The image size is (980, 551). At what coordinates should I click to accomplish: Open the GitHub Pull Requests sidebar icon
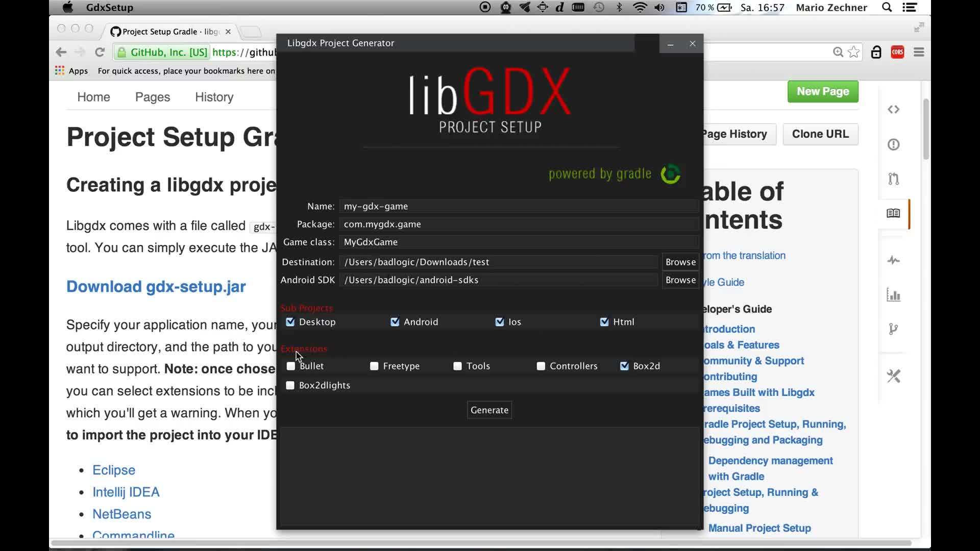[x=893, y=179]
